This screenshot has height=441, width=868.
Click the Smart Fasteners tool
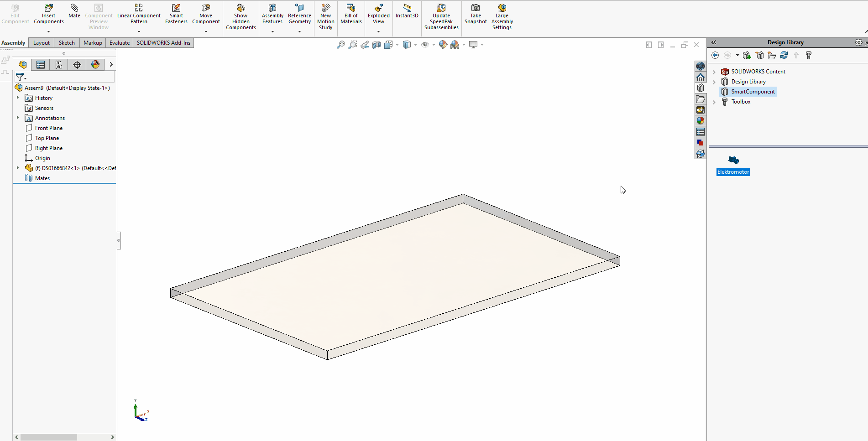tap(176, 14)
